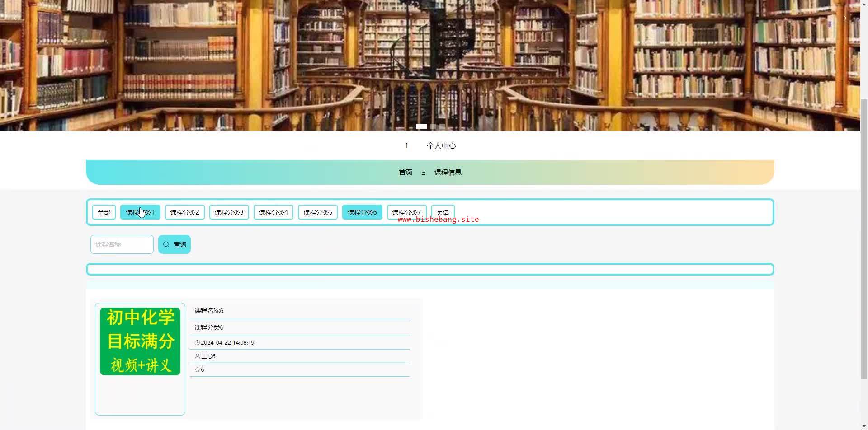Click the course category text 课程分类6
This screenshot has height=430, width=868.
209,327
